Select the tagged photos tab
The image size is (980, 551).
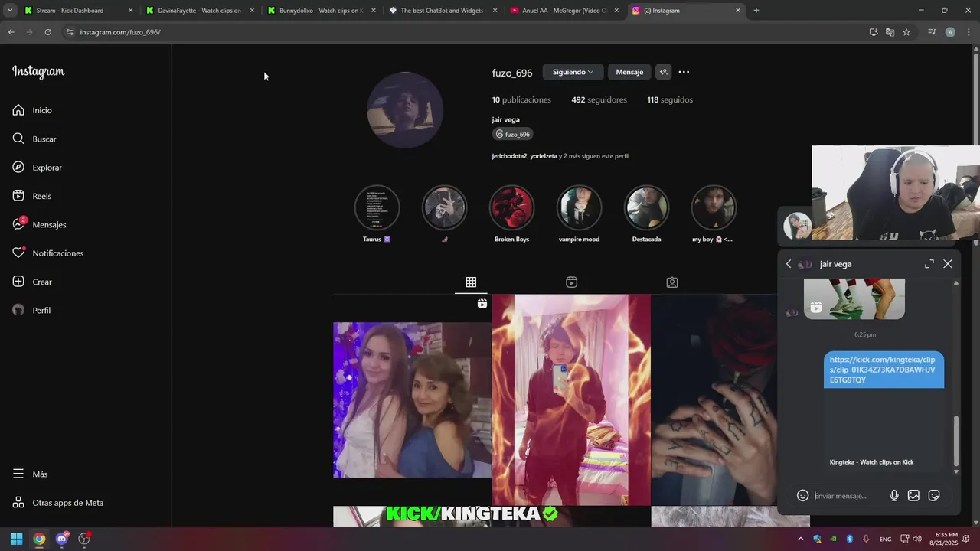[671, 282]
